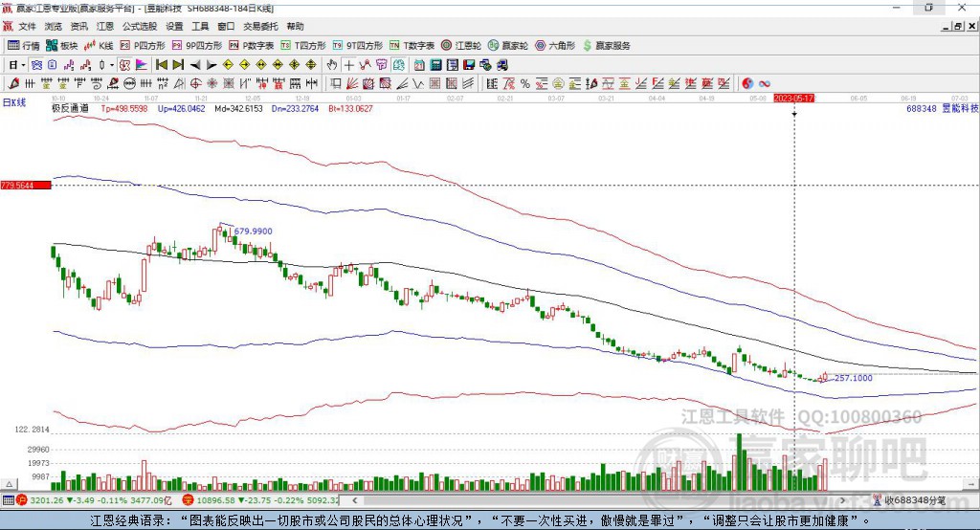980x530 pixels.
Task: Click the 日K线 chart label
Action: point(14,102)
